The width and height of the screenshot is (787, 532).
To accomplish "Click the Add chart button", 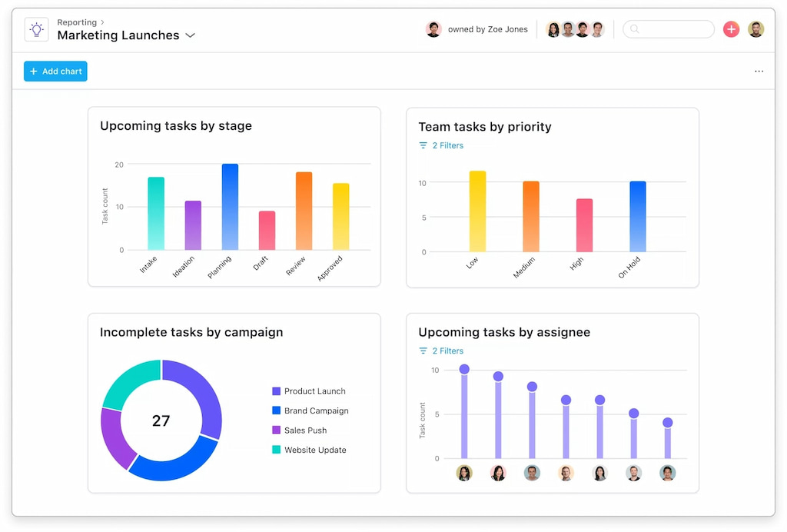I will [55, 71].
